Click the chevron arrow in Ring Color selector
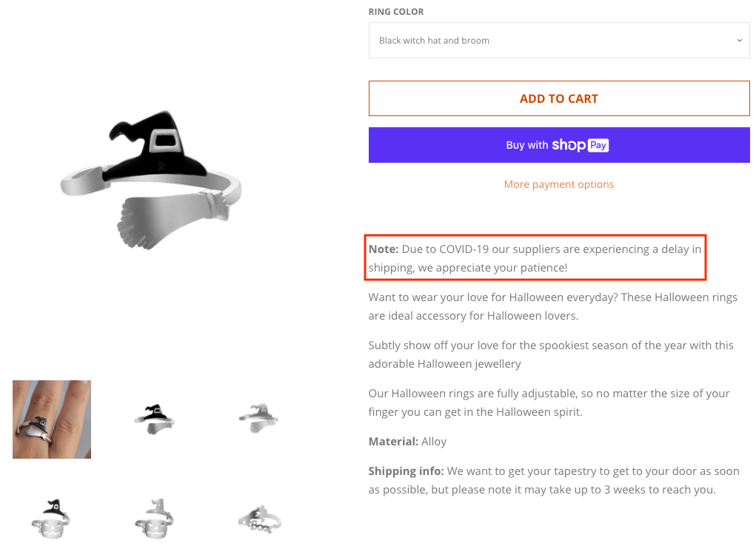Image resolution: width=756 pixels, height=546 pixels. 739,41
